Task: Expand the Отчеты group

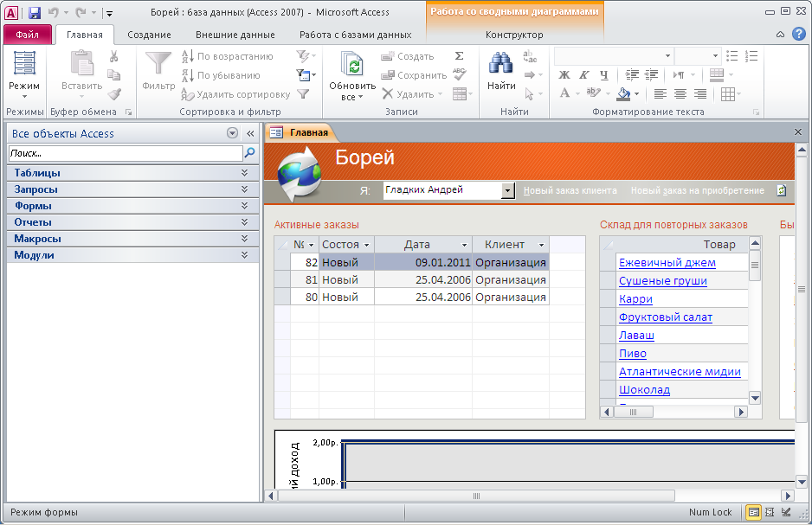Action: 132,222
